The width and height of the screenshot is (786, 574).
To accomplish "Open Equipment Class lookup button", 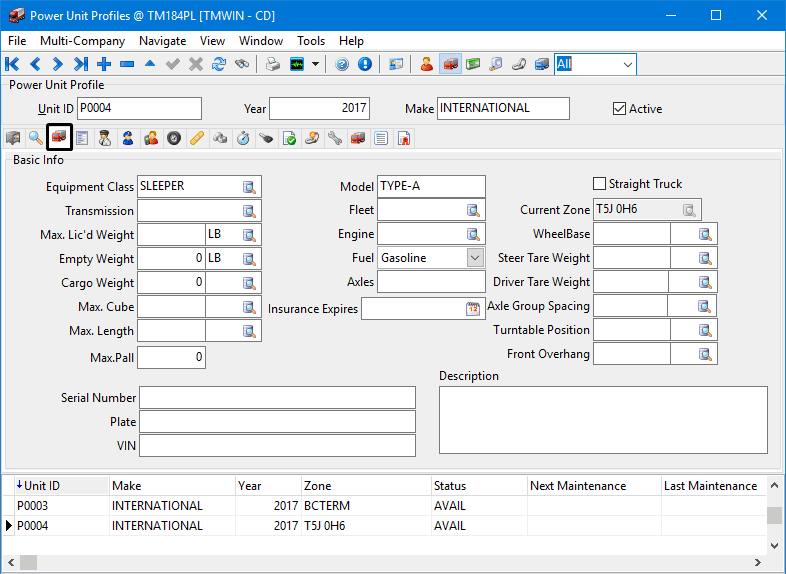I will (249, 187).
